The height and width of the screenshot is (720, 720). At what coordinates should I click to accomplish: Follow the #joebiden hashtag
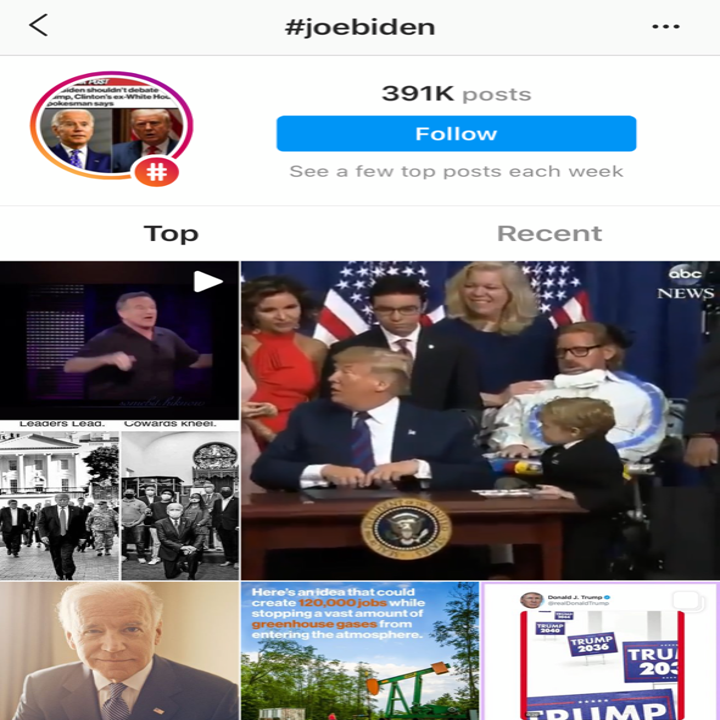point(456,134)
